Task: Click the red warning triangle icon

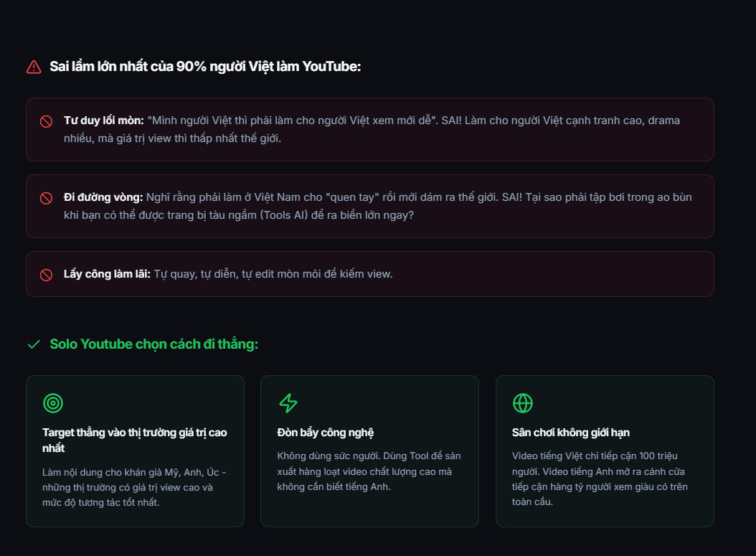Action: pos(34,67)
